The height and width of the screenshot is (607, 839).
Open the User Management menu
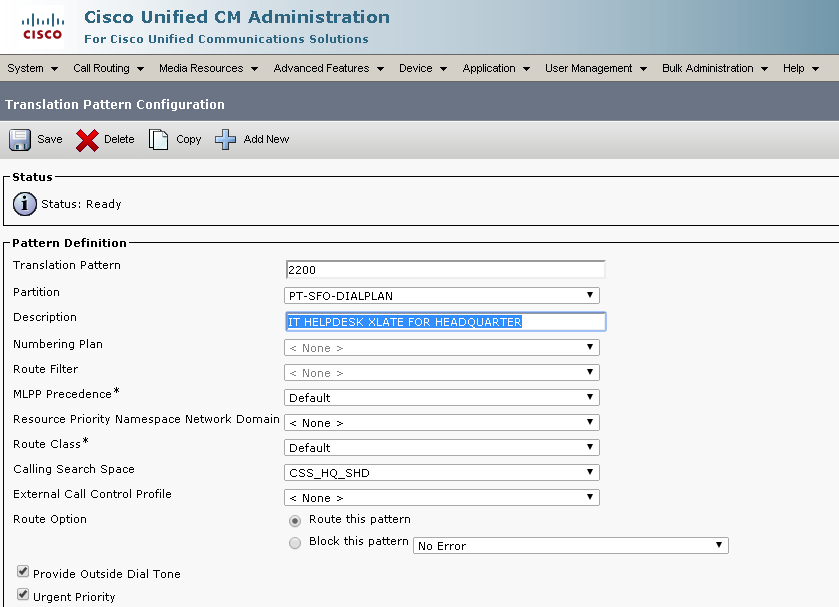[x=596, y=68]
